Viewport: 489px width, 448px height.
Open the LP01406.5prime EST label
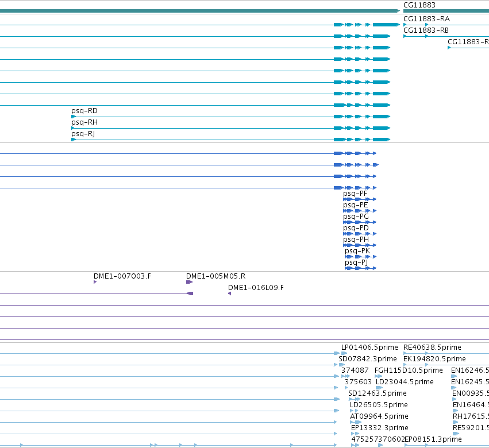pyautogui.click(x=369, y=347)
